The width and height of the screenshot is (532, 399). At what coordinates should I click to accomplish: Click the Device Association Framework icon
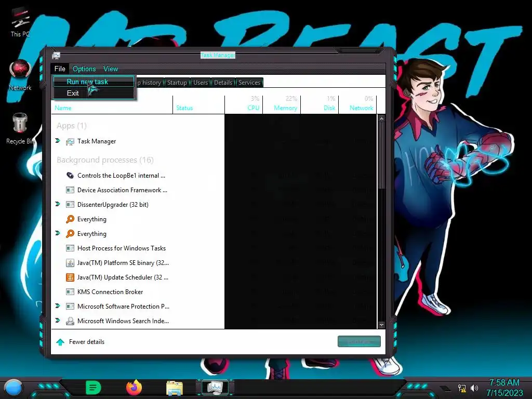pyautogui.click(x=70, y=190)
